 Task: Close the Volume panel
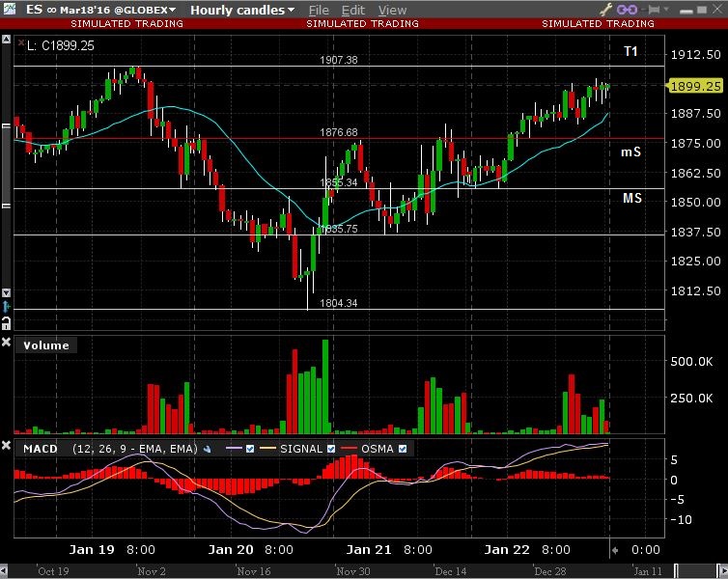pyautogui.click(x=6, y=344)
